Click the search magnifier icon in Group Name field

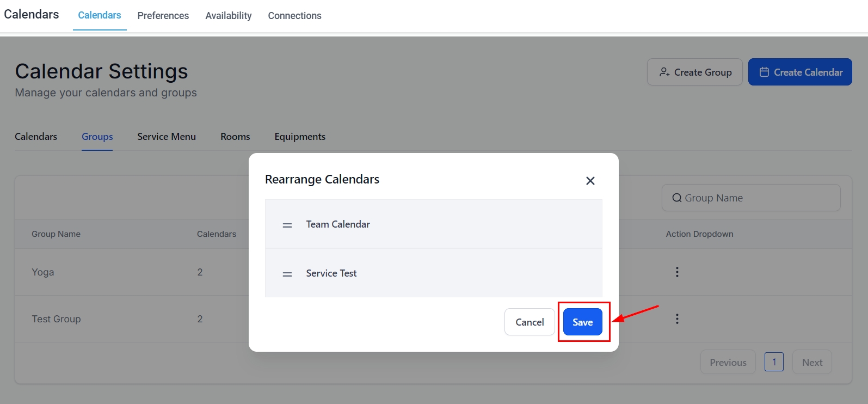tap(676, 198)
